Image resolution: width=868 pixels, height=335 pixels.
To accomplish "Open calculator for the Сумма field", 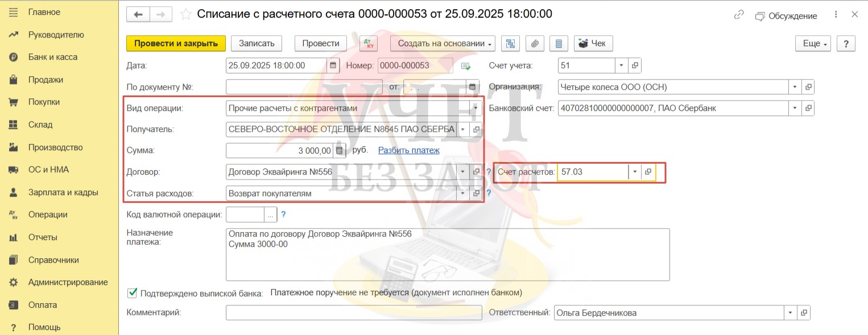I will tap(339, 151).
